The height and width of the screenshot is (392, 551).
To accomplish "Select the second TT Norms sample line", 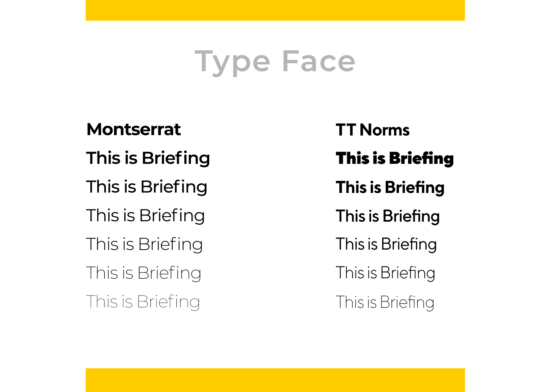I will (390, 187).
